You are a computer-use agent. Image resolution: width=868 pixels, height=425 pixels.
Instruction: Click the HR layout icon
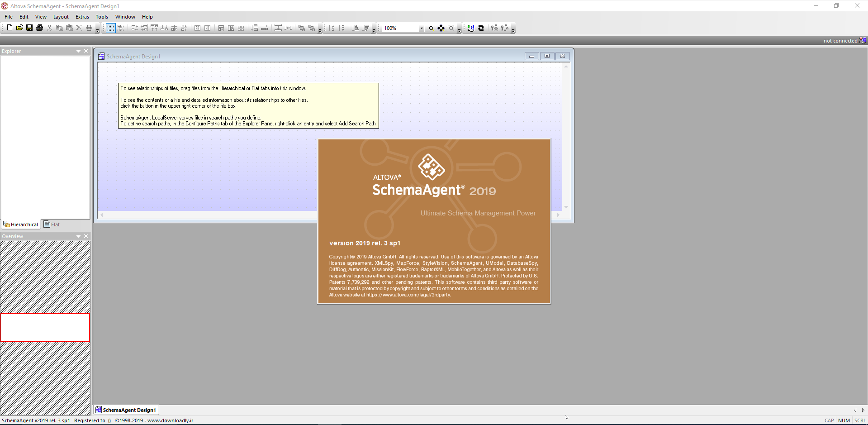tap(207, 28)
